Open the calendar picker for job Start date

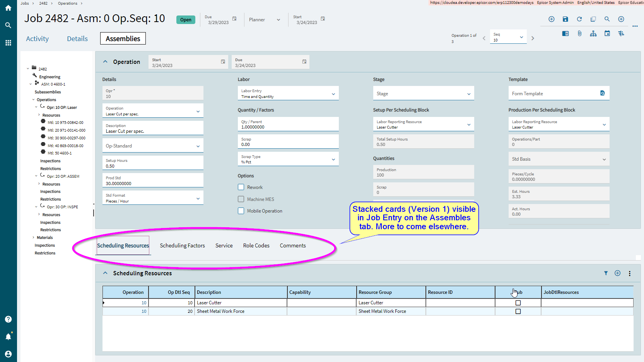click(323, 19)
